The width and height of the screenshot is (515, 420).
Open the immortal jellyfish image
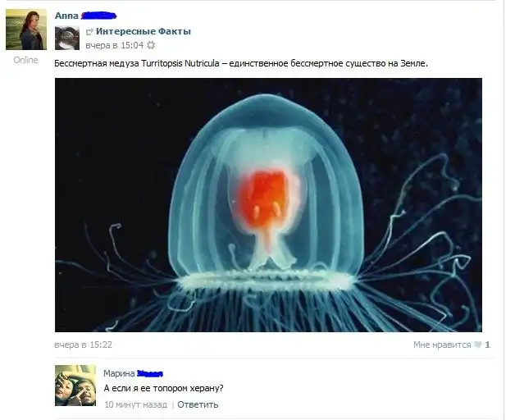(x=268, y=205)
